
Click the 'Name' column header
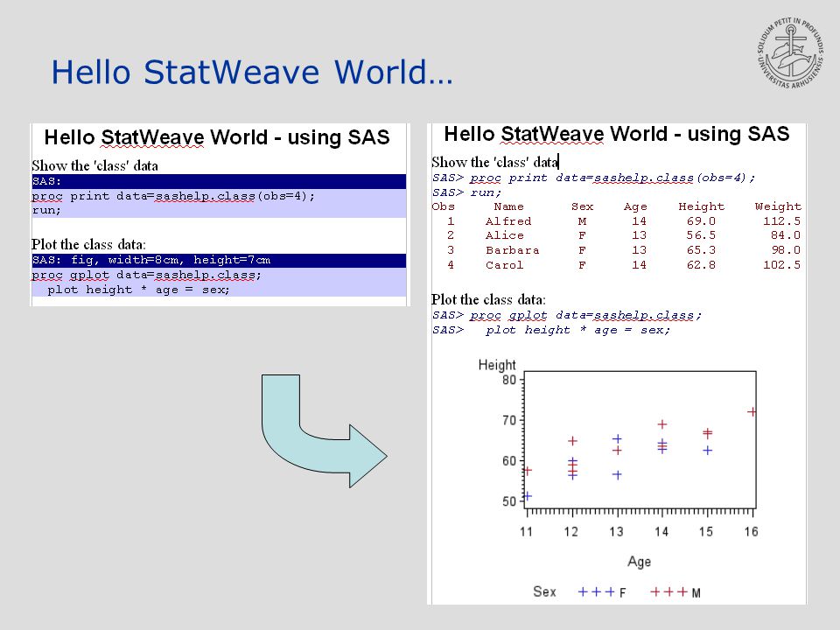[509, 206]
